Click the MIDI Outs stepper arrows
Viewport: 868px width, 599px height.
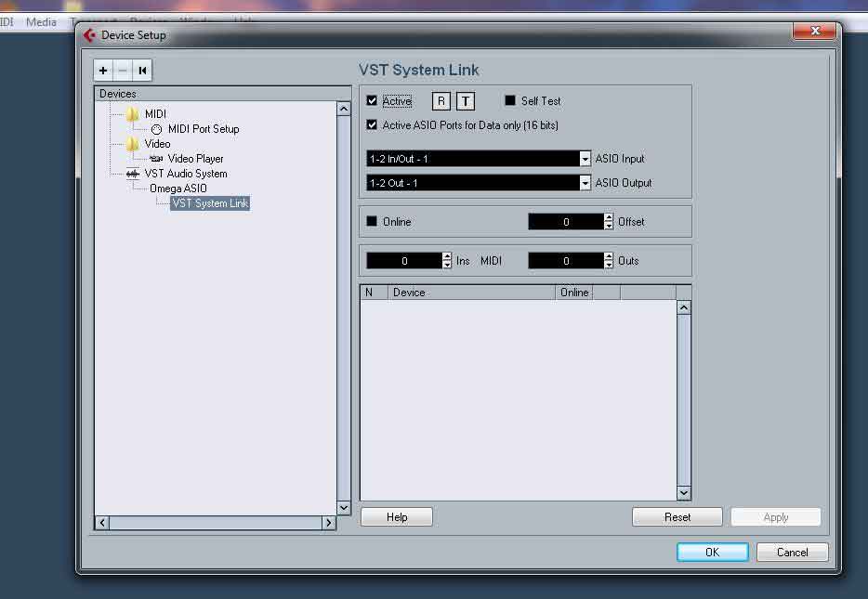609,261
